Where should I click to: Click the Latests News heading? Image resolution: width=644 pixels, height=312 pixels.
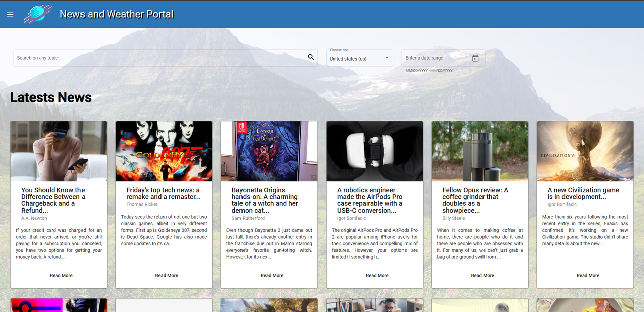51,97
